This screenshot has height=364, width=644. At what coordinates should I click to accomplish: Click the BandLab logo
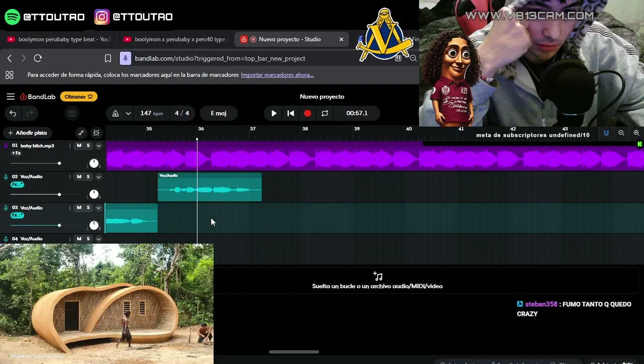[x=38, y=97]
